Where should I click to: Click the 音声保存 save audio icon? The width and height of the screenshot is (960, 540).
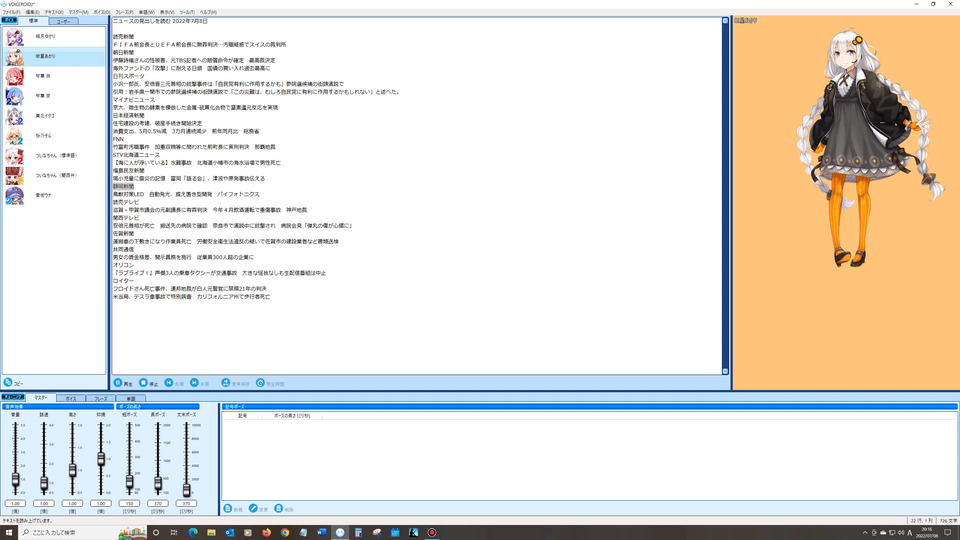pyautogui.click(x=226, y=383)
